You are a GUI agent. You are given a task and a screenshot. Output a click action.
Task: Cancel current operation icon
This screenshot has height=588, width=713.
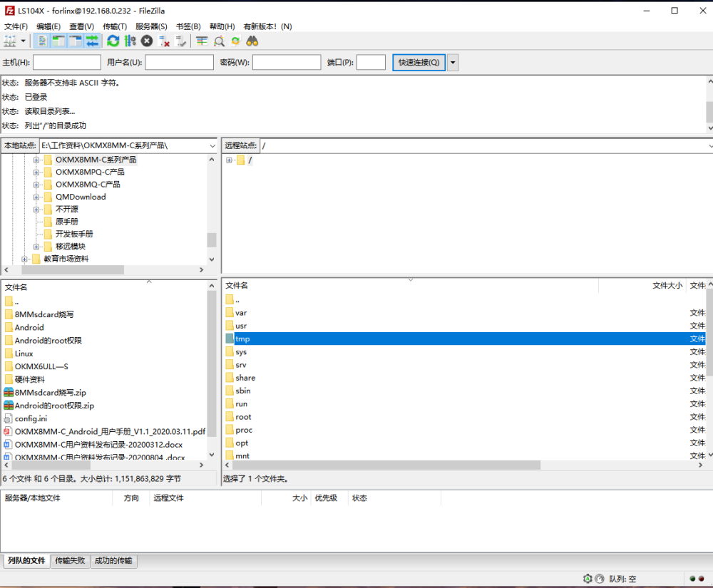click(147, 41)
